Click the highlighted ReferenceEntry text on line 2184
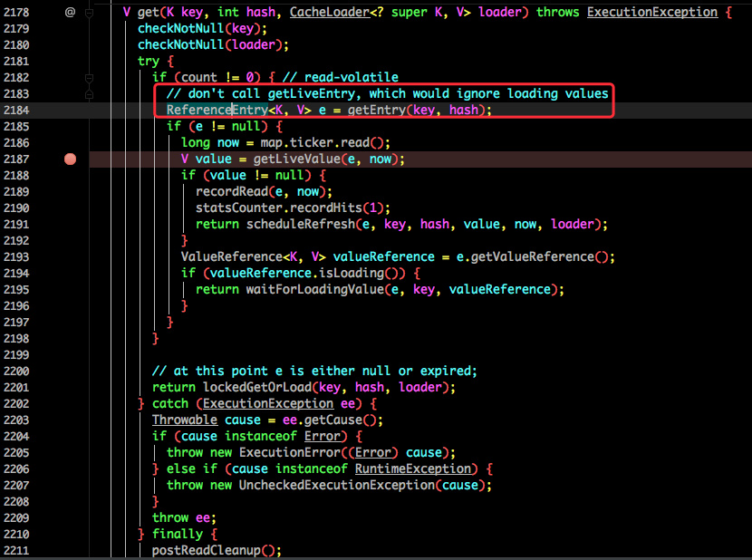Screen dimensions: 752x560 (217, 110)
